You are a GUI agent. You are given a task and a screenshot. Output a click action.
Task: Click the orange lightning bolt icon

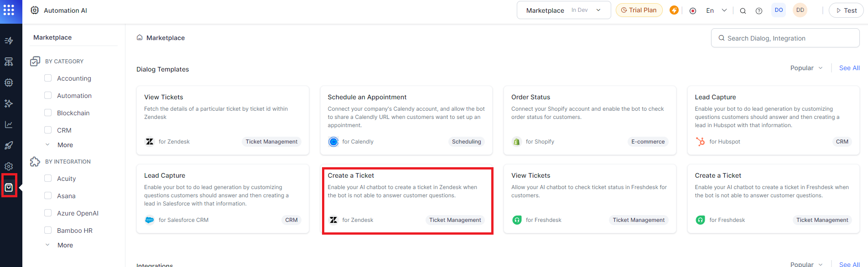(674, 10)
